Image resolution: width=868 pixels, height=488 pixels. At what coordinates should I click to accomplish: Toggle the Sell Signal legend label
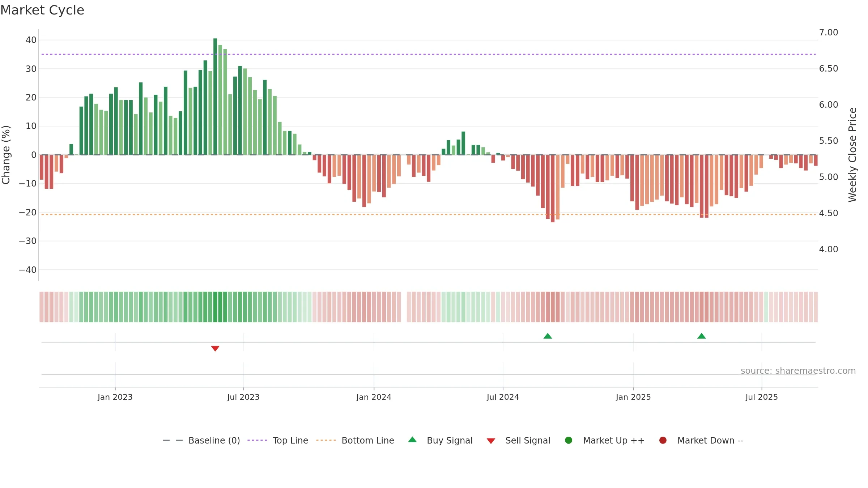pos(528,440)
